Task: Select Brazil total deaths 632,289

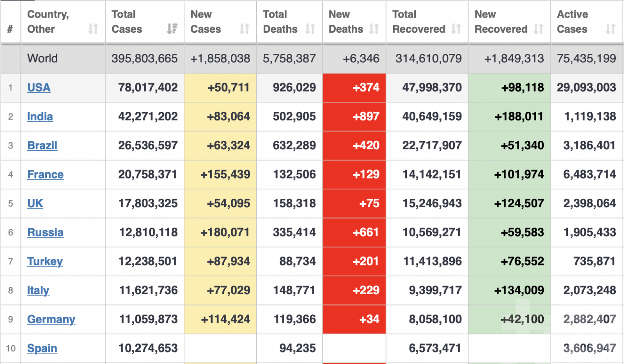Action: click(294, 145)
